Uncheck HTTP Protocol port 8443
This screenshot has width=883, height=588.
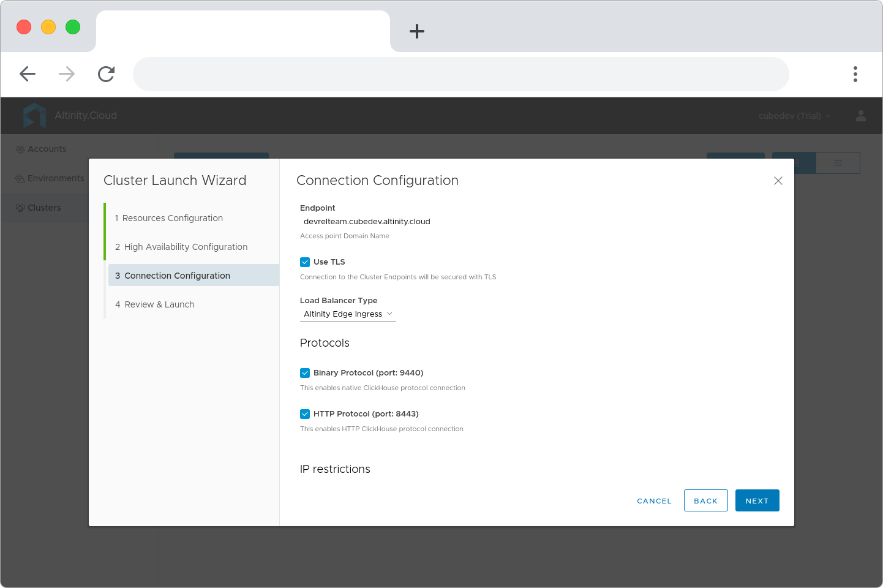(x=305, y=414)
